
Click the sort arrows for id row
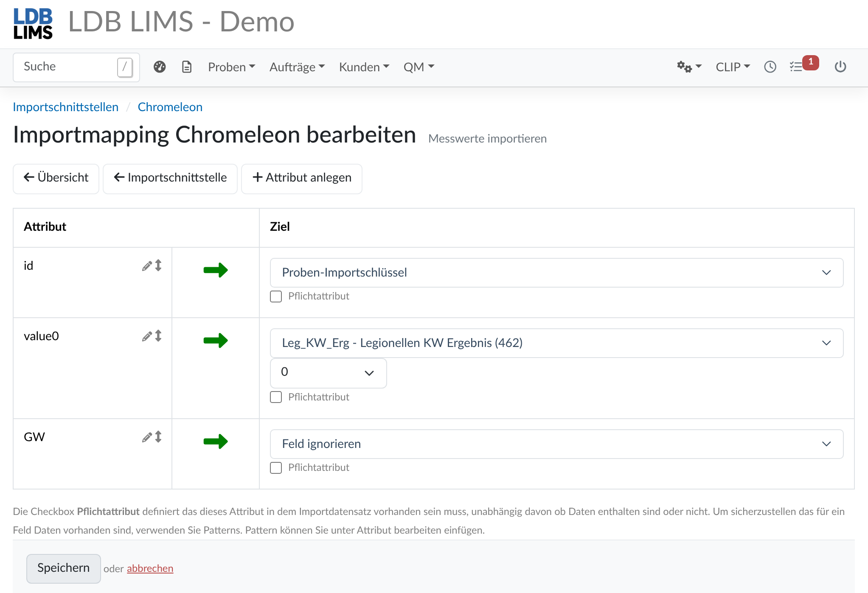click(x=158, y=266)
